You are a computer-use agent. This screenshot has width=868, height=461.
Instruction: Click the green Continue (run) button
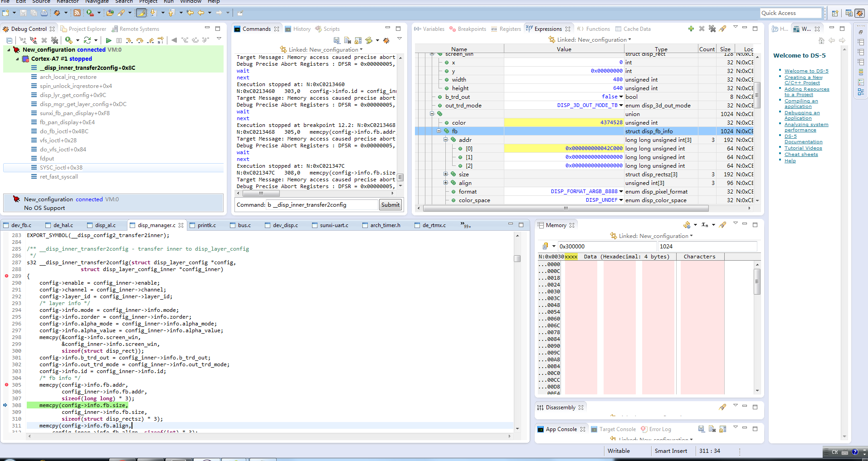[x=108, y=40]
